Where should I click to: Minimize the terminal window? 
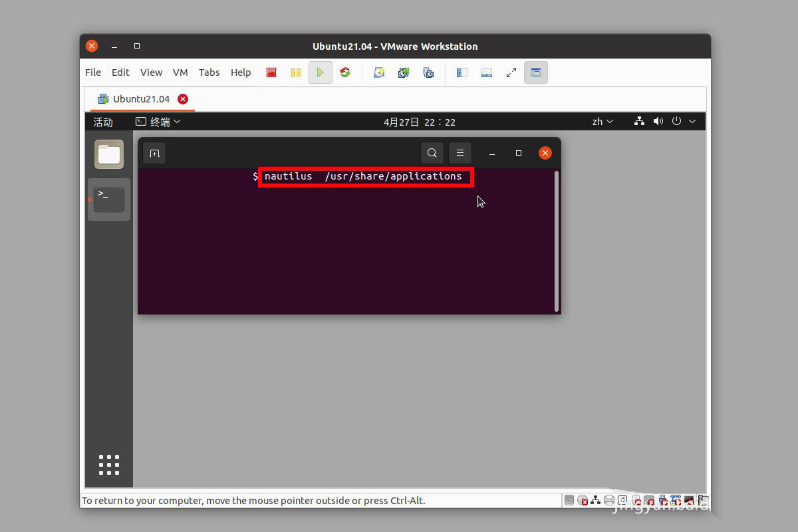[x=492, y=153]
